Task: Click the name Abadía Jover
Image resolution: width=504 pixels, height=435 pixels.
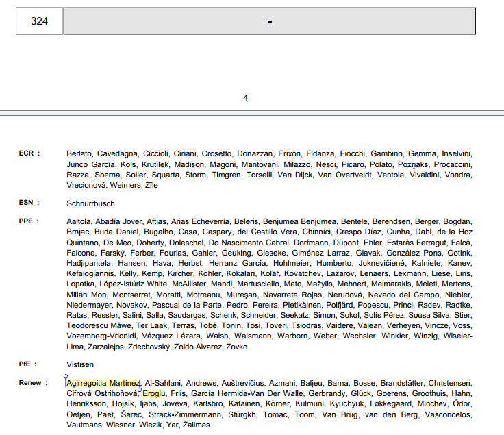Action: (x=118, y=221)
